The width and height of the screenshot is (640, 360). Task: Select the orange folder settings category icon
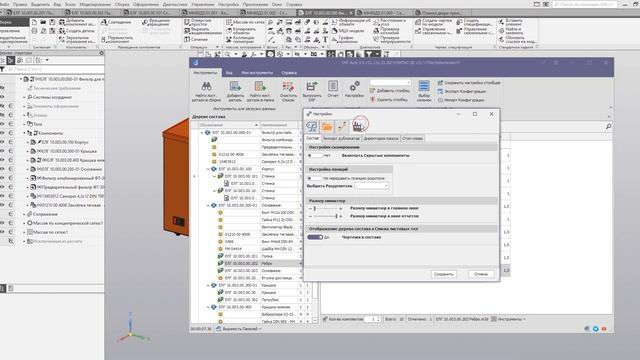click(x=327, y=127)
